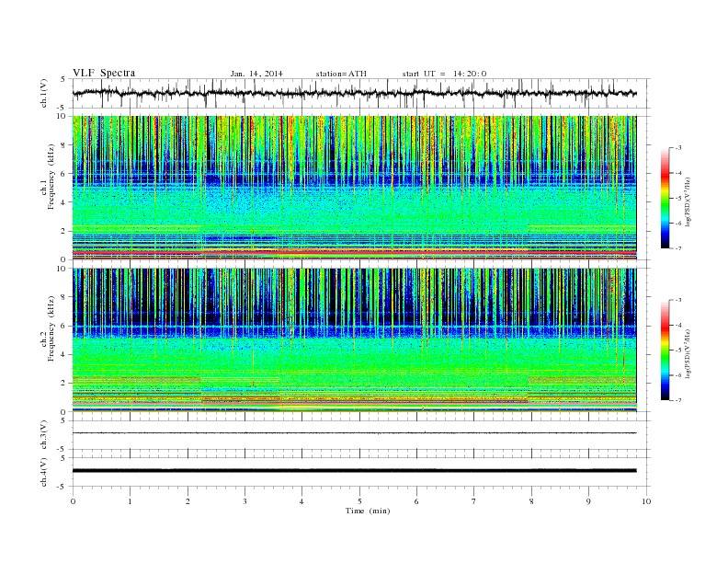Click the time axis tick label '5'
Screen dimensions: 728x563
(x=359, y=501)
